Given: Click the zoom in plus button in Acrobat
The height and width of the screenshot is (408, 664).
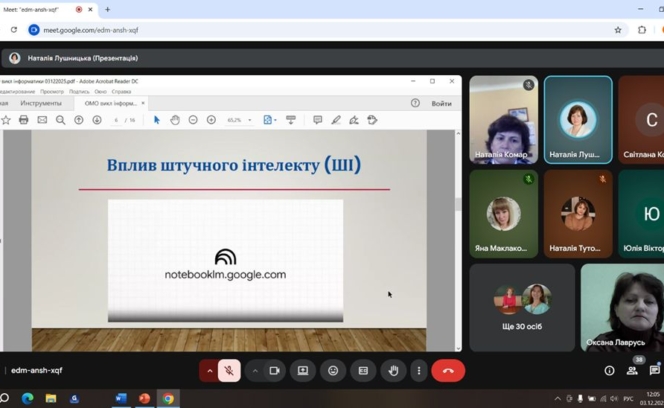Looking at the screenshot, I should pos(211,120).
